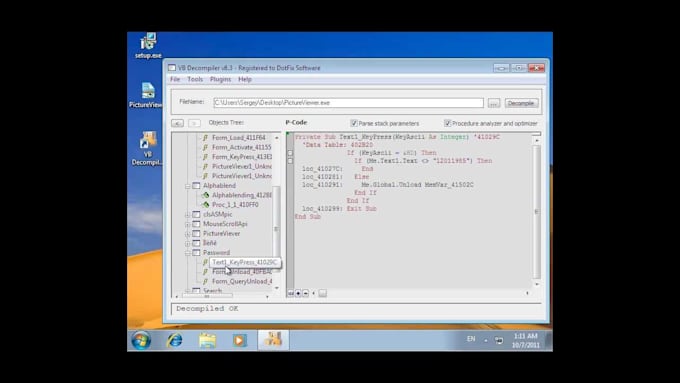The image size is (680, 383).
Task: Click the blank square button under code pane
Action: [322, 294]
